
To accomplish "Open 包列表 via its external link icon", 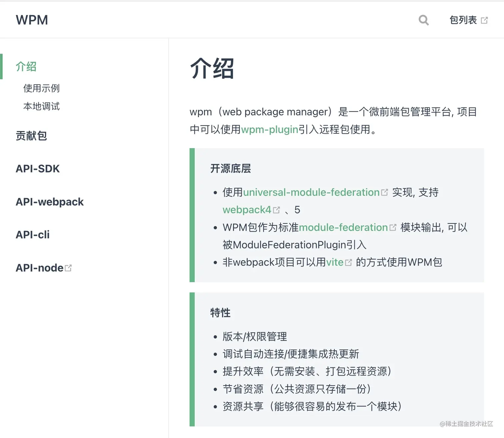I will click(484, 20).
